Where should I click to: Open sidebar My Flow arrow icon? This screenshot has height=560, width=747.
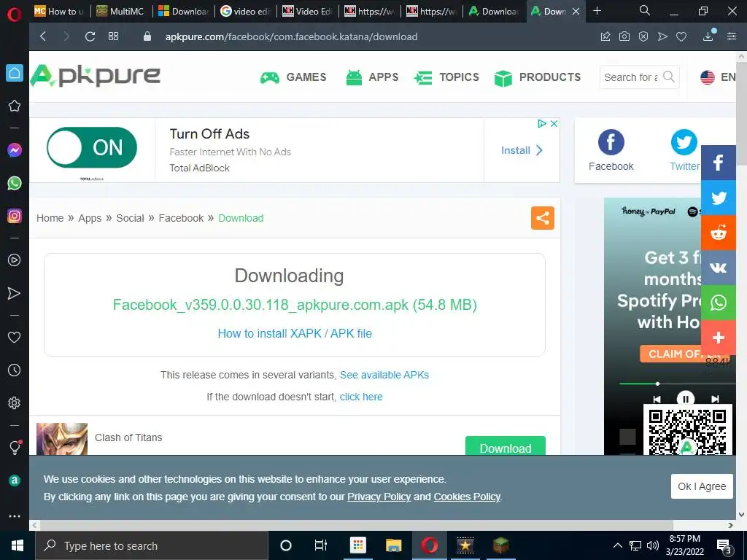click(x=15, y=293)
